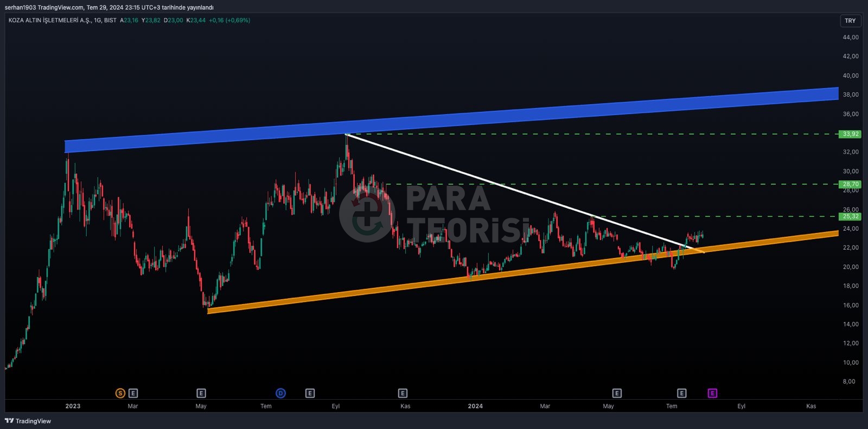The height and width of the screenshot is (429, 868).
Task: Click the 30,00 price axis label
Action: pos(851,172)
